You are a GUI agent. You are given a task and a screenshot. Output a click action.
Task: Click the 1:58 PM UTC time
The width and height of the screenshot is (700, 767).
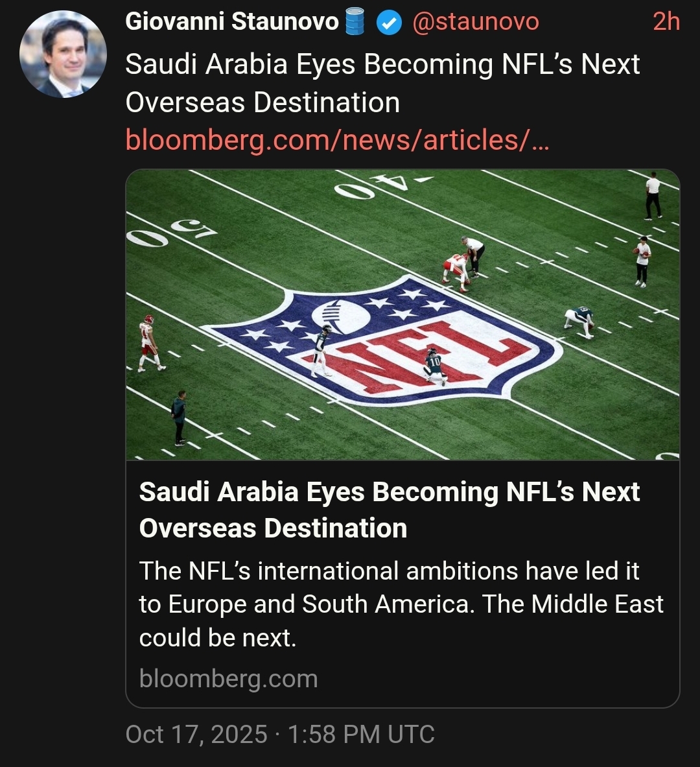pyautogui.click(x=361, y=735)
